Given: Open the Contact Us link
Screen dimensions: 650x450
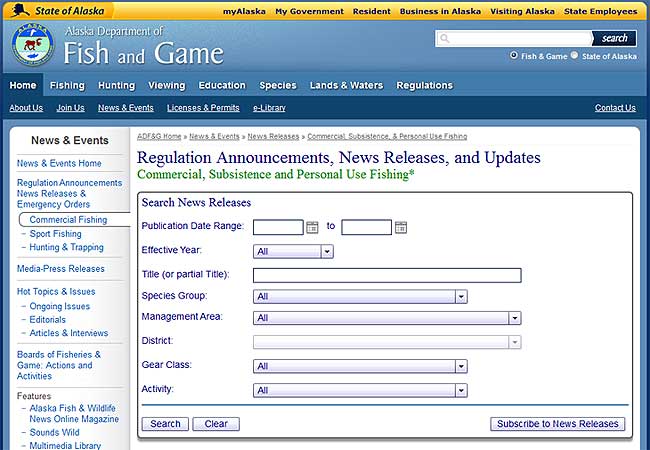Looking at the screenshot, I should pyautogui.click(x=615, y=108).
